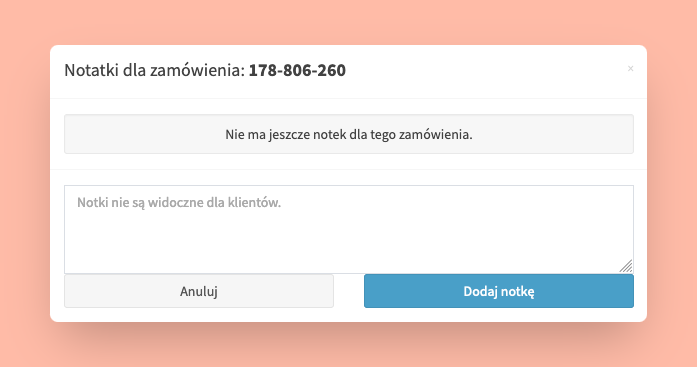Click the Anuluj button
Screen dimensions: 697x367
click(199, 291)
